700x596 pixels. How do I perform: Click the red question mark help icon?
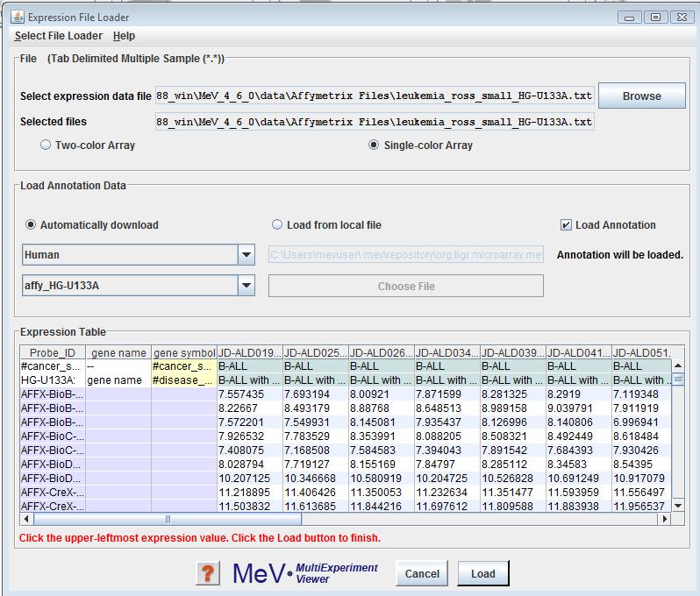tap(207, 573)
